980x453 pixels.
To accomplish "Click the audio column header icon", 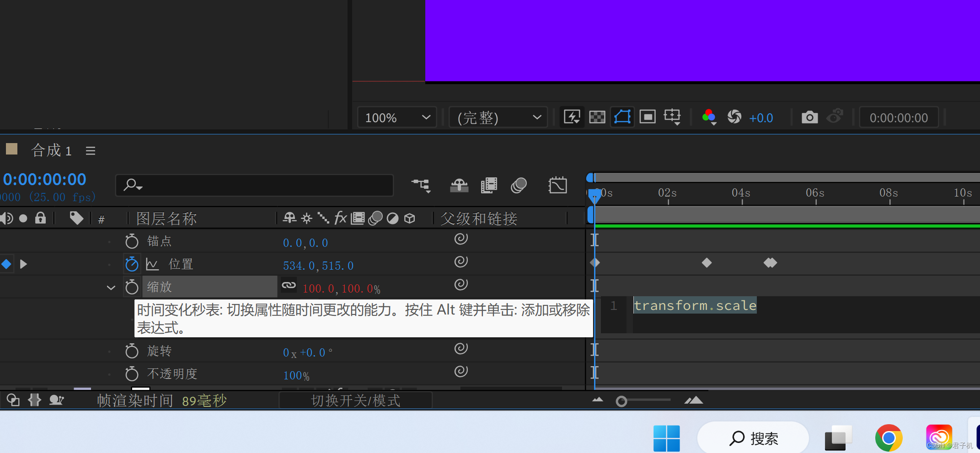I will (x=6, y=219).
